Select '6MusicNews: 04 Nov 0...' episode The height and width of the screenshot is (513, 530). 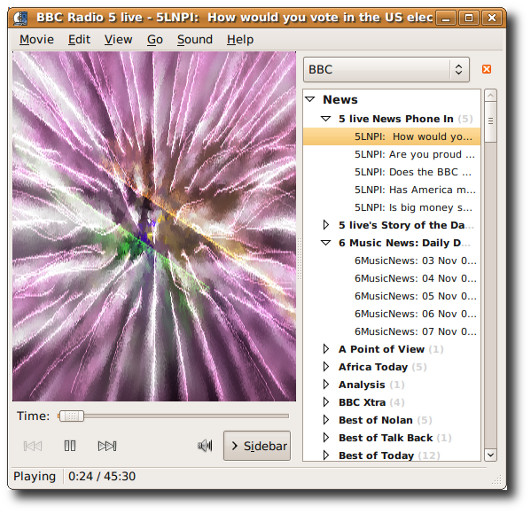(x=391, y=278)
